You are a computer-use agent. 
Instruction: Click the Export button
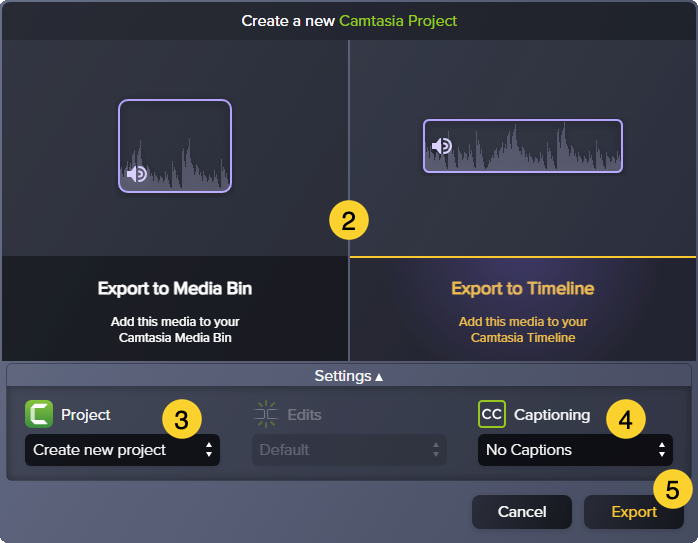click(634, 512)
